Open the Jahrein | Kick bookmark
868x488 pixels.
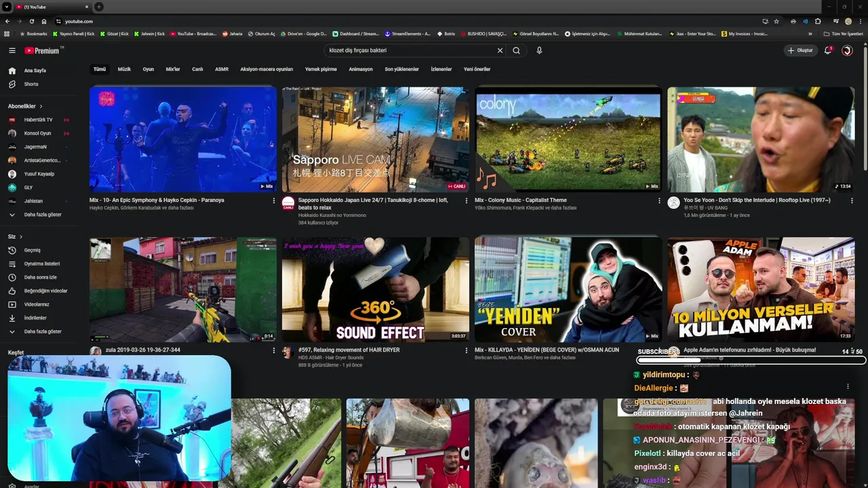tap(149, 33)
